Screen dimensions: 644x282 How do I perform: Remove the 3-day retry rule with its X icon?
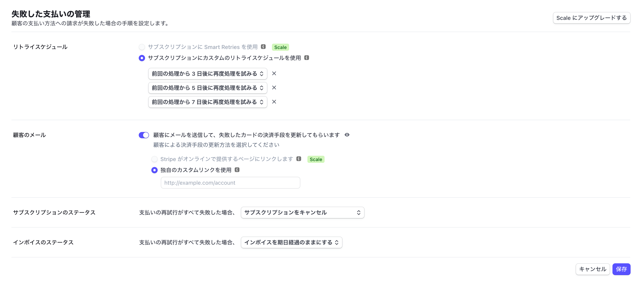pyautogui.click(x=274, y=74)
